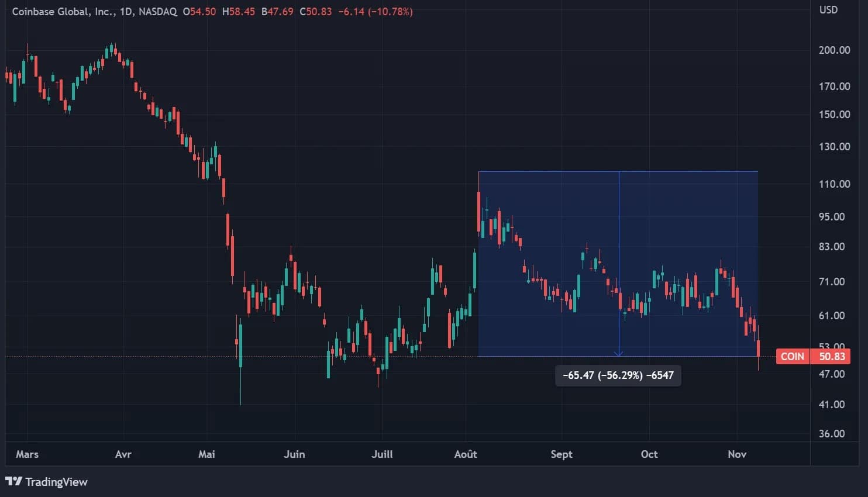Click the -6.14 (-10.78%) change value
Viewport: 868px width, 497px height.
[376, 12]
